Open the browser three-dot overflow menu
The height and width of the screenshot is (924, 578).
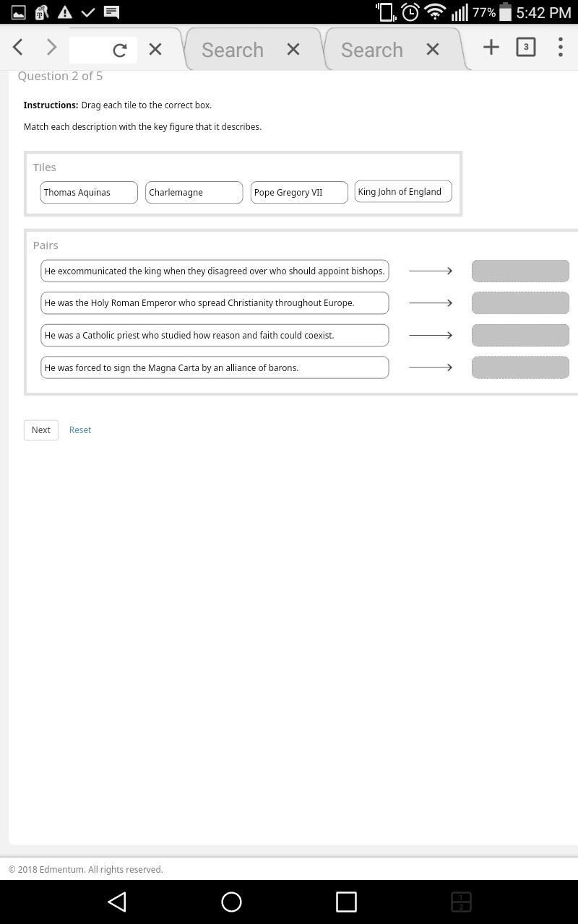coord(560,48)
